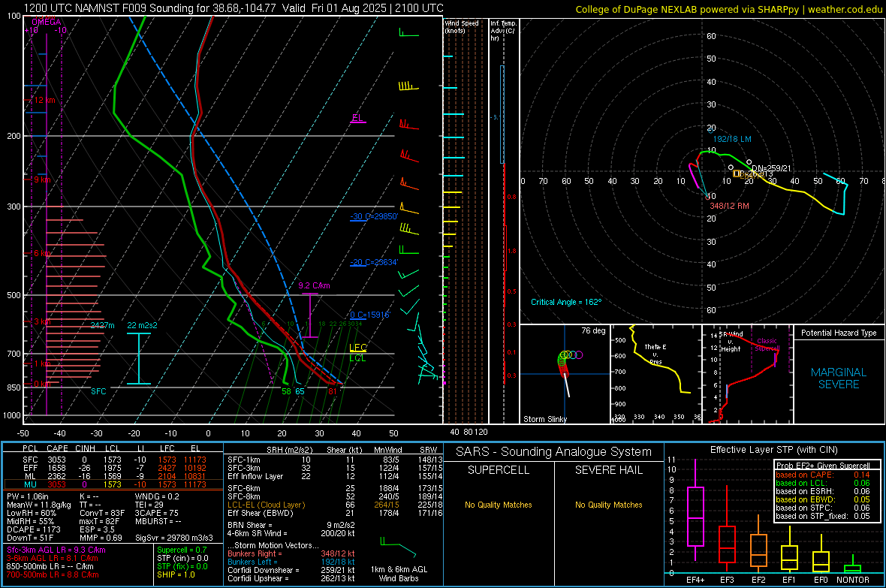
Task: Click the '2427m' effective inflow label
Action: pyautogui.click(x=102, y=325)
